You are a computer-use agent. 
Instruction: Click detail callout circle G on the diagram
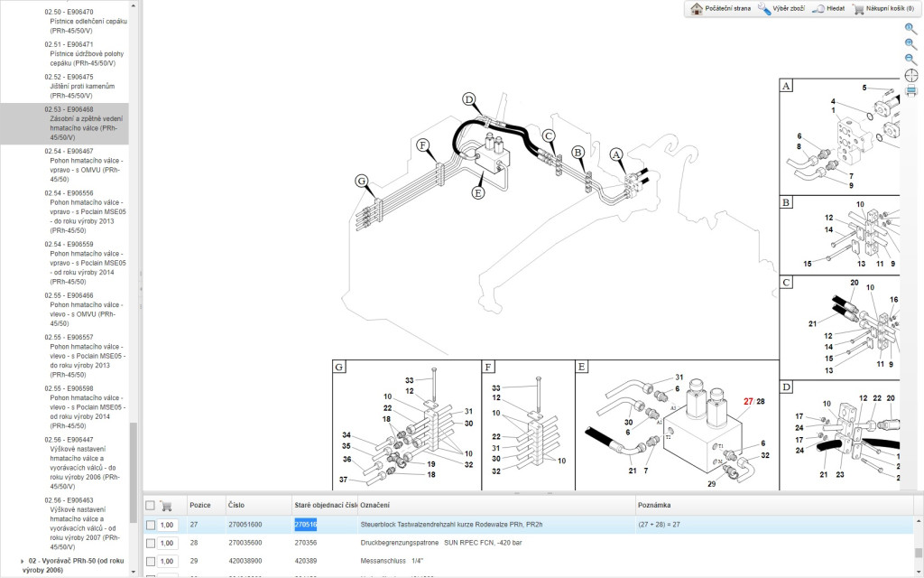[x=362, y=181]
